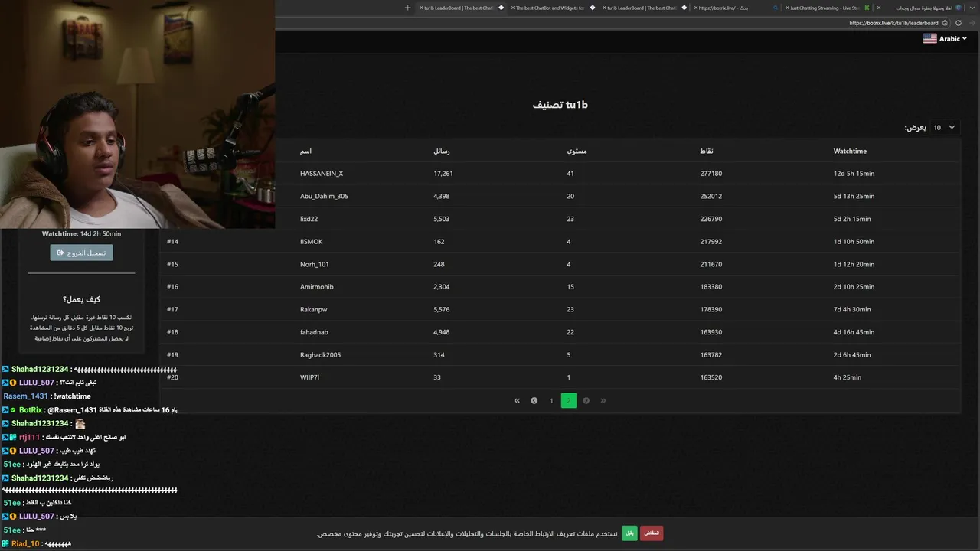Select page 1 in pagination
980x551 pixels.
coord(551,400)
